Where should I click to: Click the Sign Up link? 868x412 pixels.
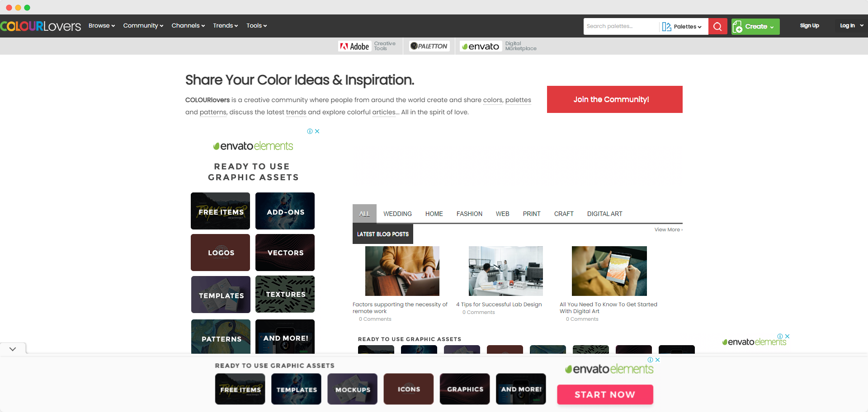pos(809,26)
